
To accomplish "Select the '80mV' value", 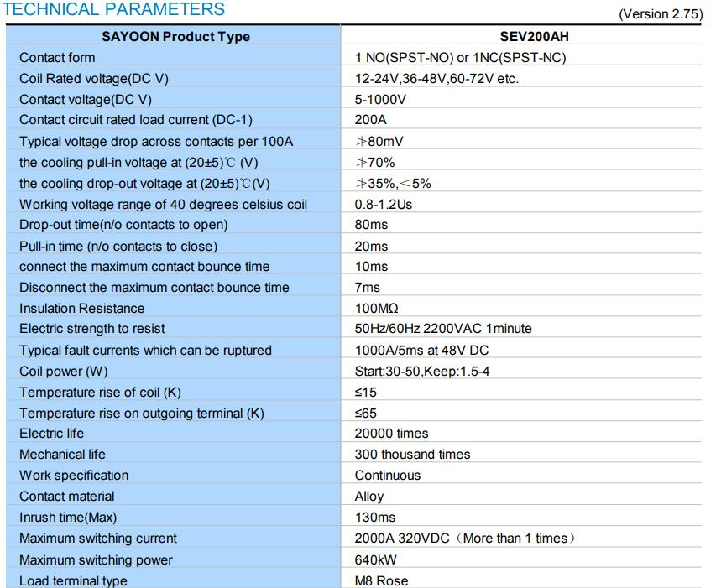I will [379, 142].
